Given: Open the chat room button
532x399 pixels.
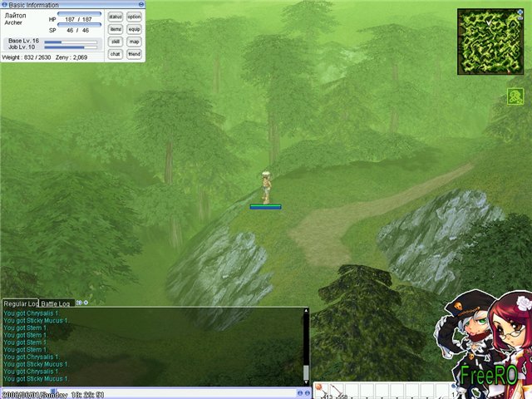Looking at the screenshot, I should [116, 54].
